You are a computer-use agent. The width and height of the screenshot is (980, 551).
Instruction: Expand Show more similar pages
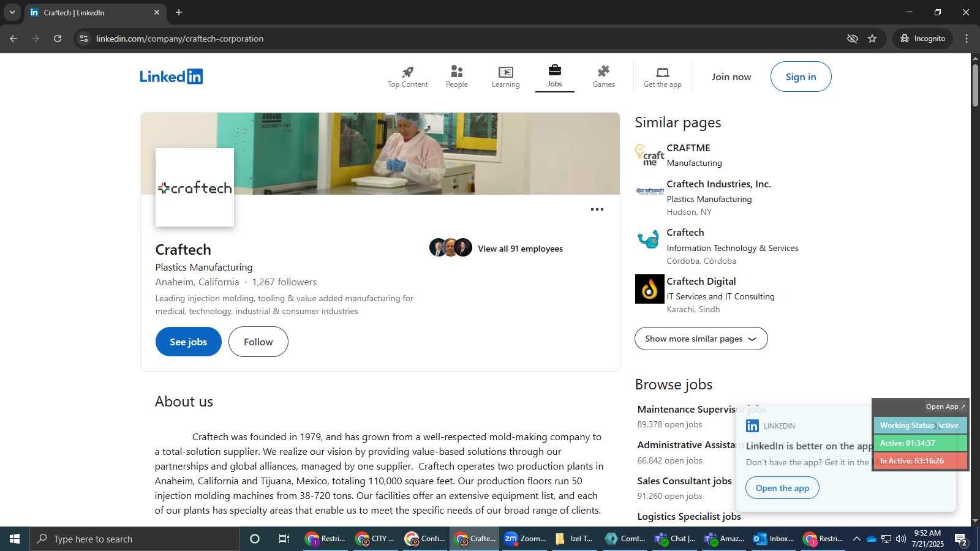tap(701, 339)
